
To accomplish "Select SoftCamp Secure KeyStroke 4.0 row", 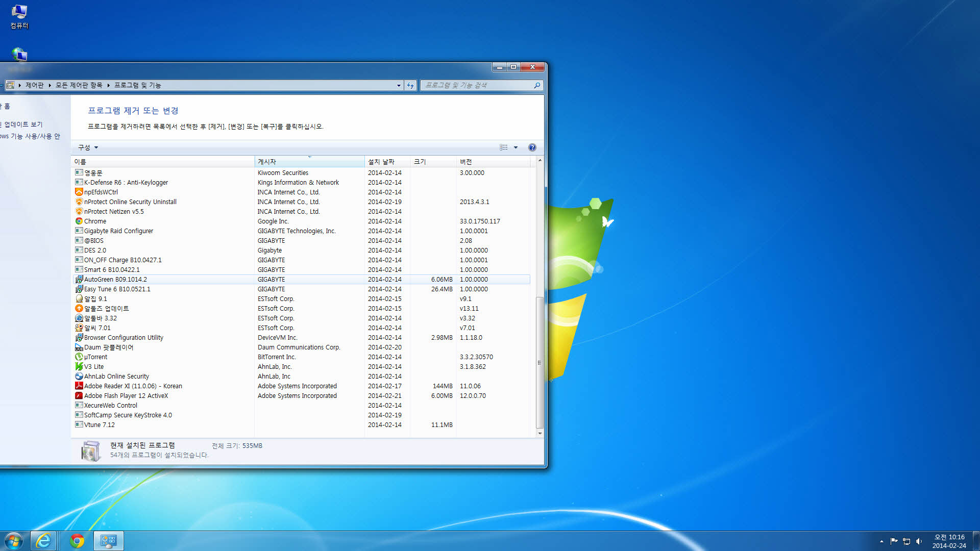I will click(302, 415).
